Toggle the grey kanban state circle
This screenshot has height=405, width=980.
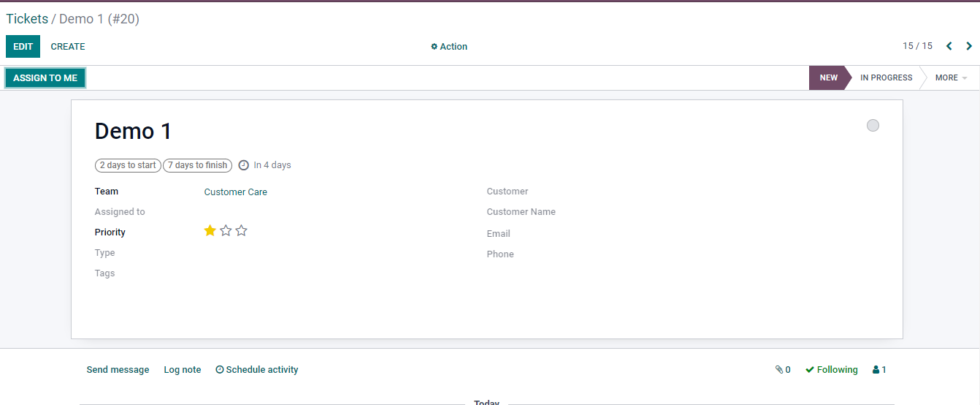coord(873,126)
